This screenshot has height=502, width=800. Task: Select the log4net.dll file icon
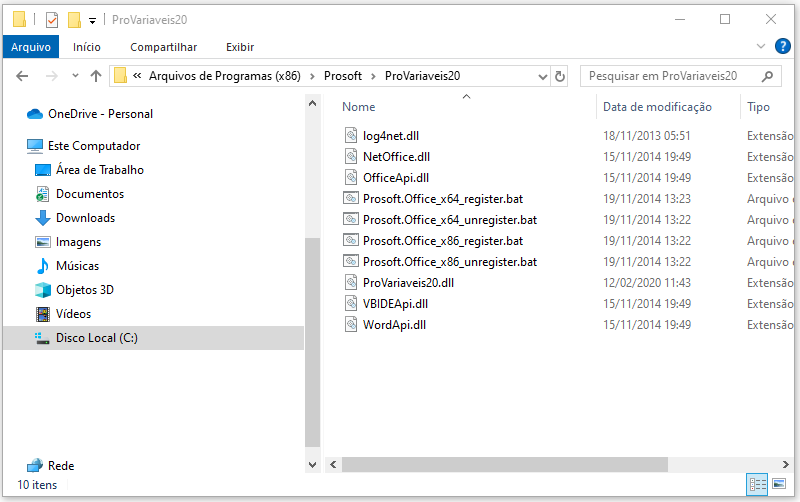click(x=351, y=135)
